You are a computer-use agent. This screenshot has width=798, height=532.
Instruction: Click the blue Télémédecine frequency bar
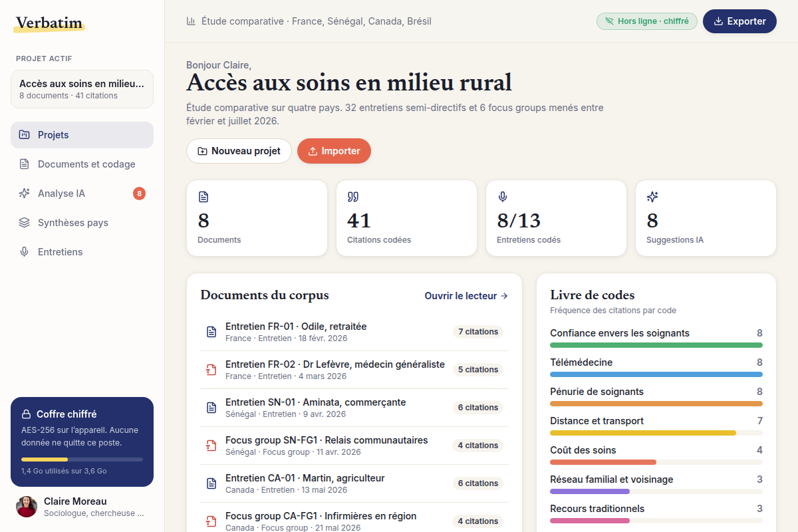click(656, 374)
